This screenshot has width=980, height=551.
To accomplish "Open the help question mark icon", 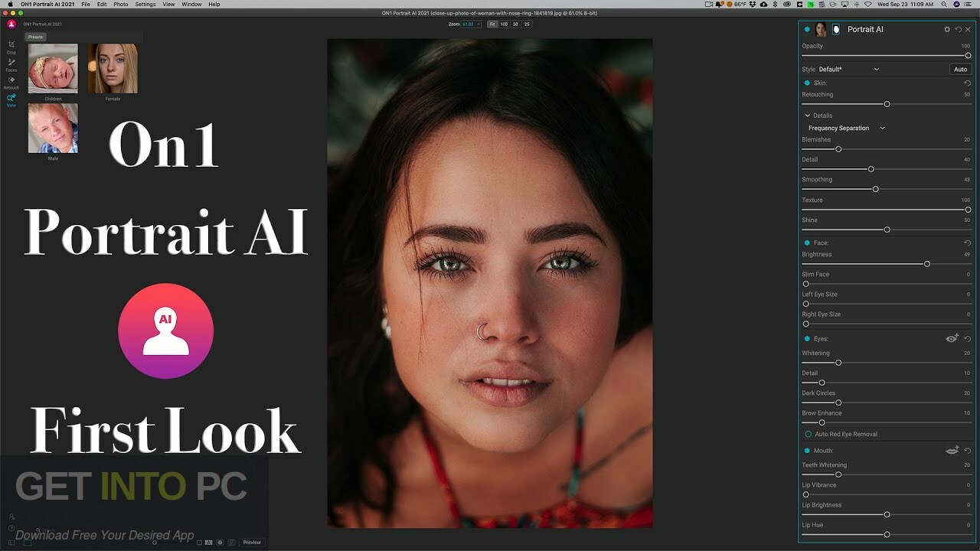I will (x=11, y=528).
